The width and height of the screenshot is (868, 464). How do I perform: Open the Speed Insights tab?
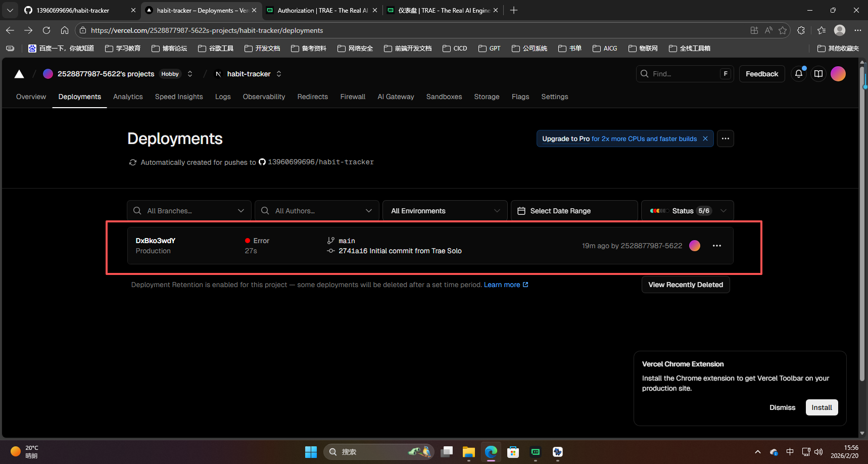179,97
